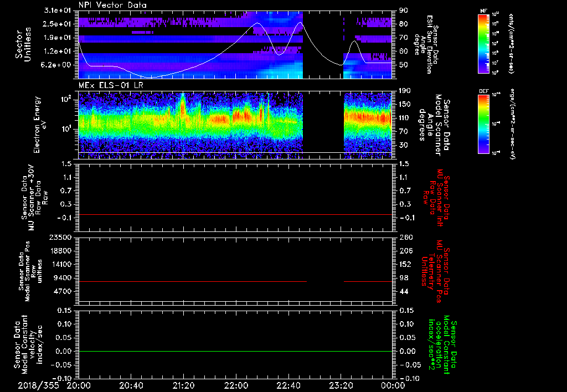Click the 'NF' label above the color bar
This screenshot has width=567, height=392.
pyautogui.click(x=483, y=11)
